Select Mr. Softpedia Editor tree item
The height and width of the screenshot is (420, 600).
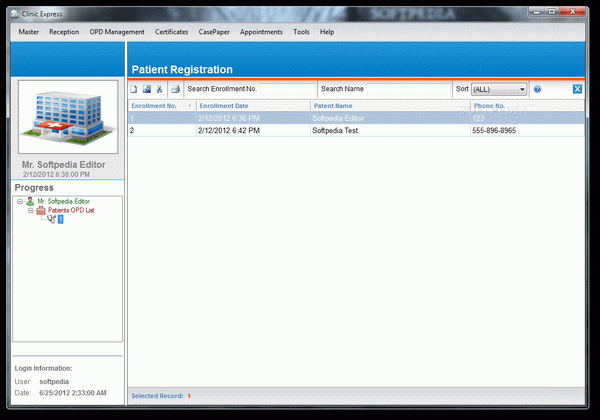point(64,201)
